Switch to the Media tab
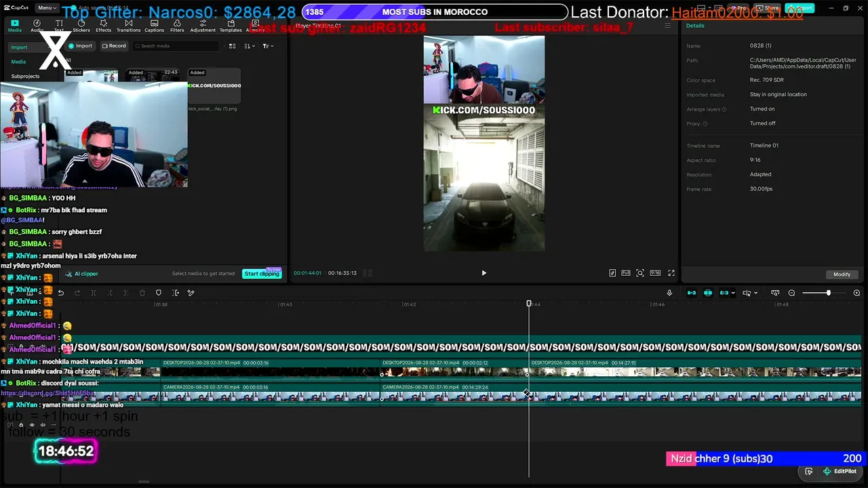Viewport: 868px width, 488px height. point(15,26)
